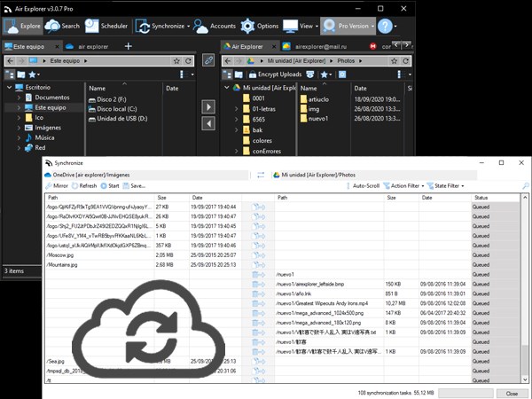Open the Scheduler tool
This screenshot has height=399, width=532.
pos(106,26)
